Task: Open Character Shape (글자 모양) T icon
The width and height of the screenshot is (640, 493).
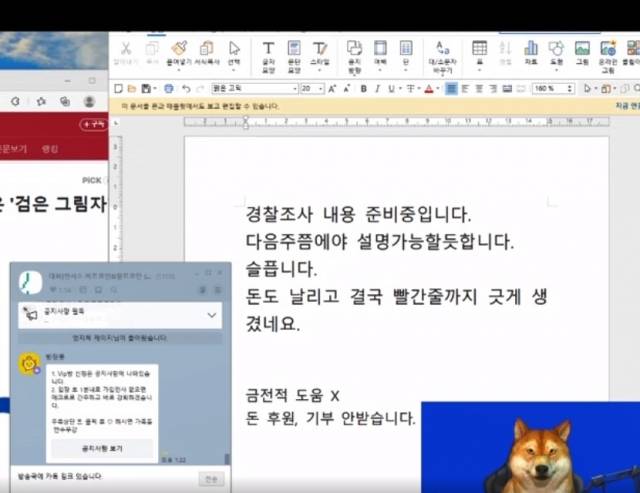Action: (x=268, y=48)
